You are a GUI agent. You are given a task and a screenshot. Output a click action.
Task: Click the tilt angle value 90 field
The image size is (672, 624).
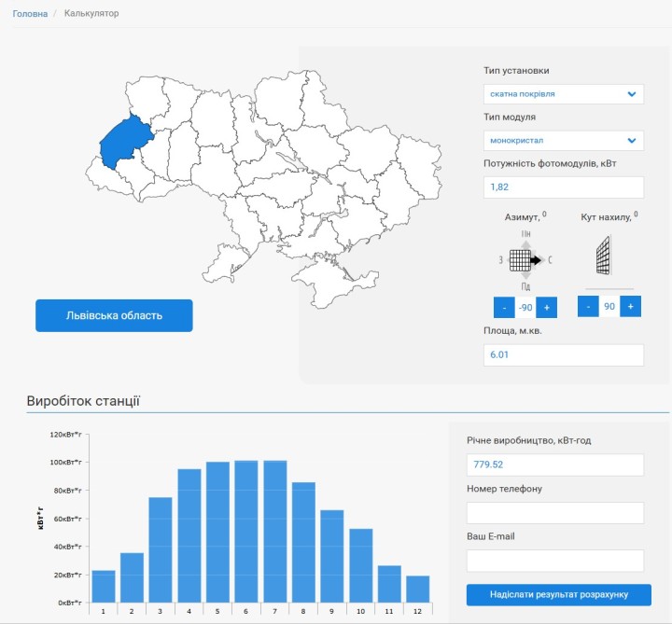pos(609,306)
